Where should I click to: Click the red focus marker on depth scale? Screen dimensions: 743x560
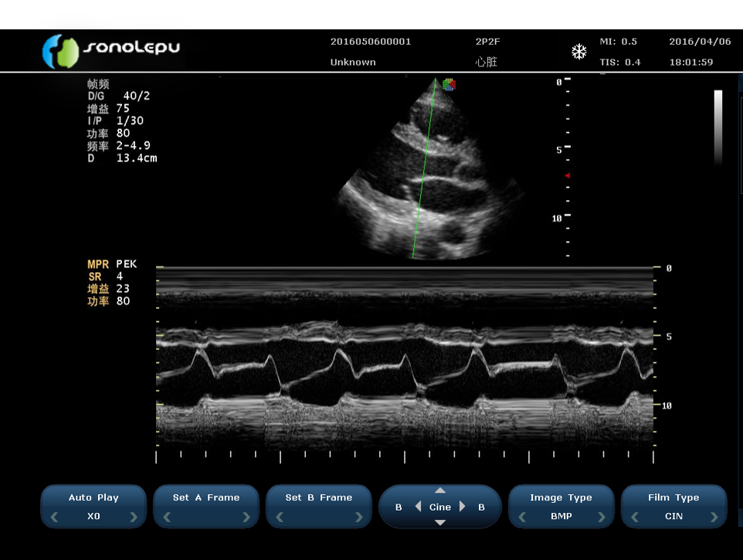pyautogui.click(x=567, y=175)
